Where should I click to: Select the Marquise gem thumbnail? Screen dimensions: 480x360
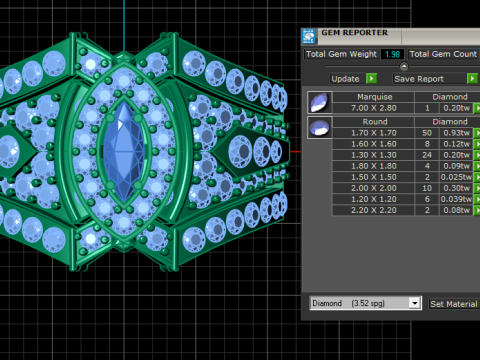tap(320, 102)
